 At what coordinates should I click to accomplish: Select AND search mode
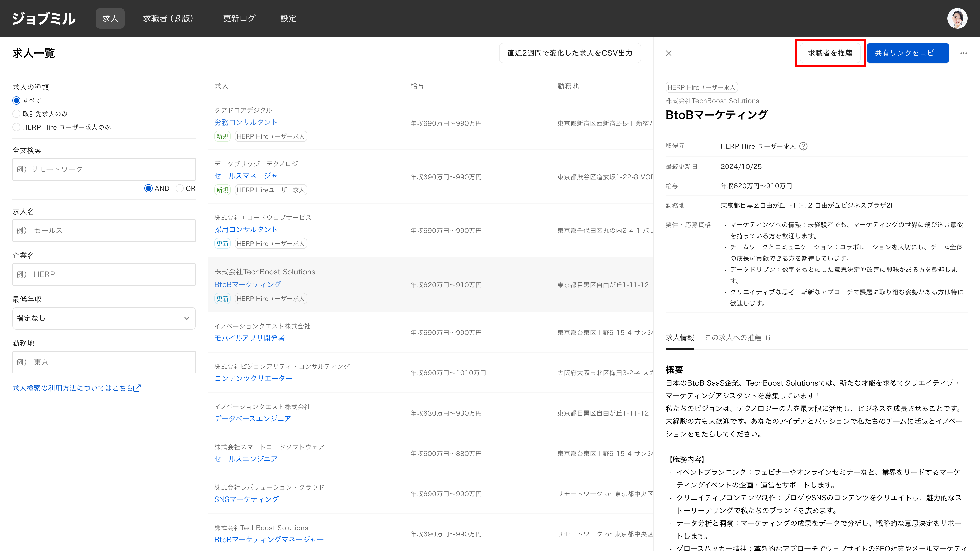tap(149, 189)
